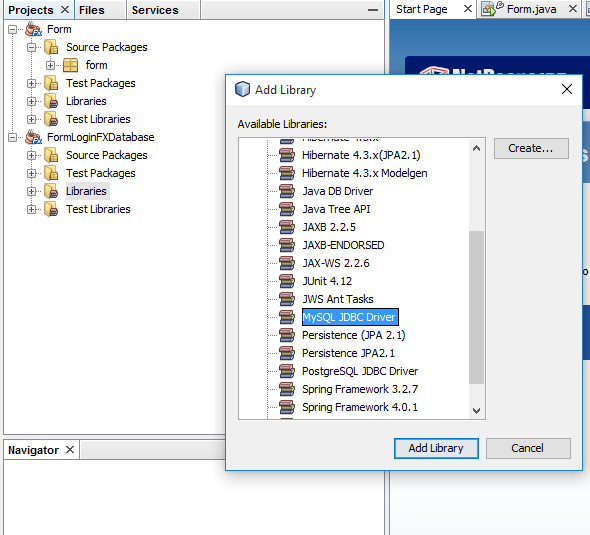Collapse the Form project node
The height and width of the screenshot is (535, 590).
coord(13,29)
